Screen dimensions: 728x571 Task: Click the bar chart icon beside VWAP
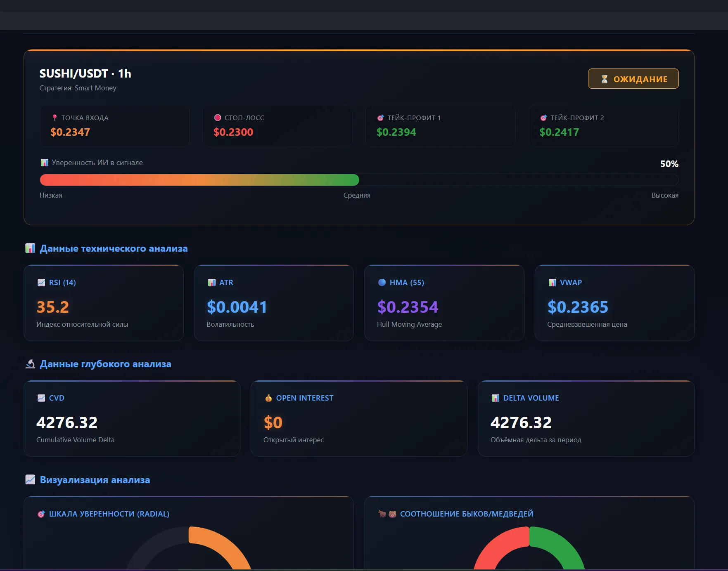553,283
